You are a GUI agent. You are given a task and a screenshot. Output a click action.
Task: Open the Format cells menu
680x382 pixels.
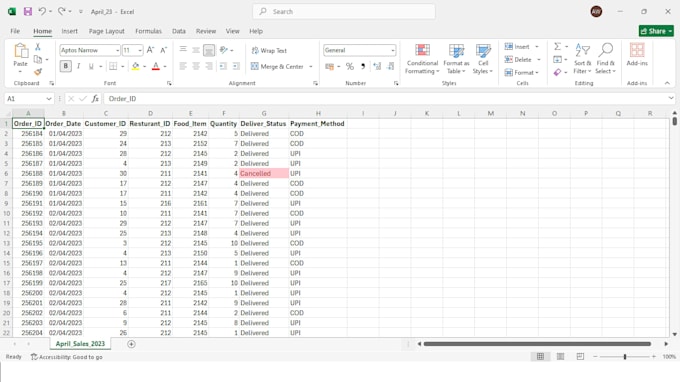(521, 72)
